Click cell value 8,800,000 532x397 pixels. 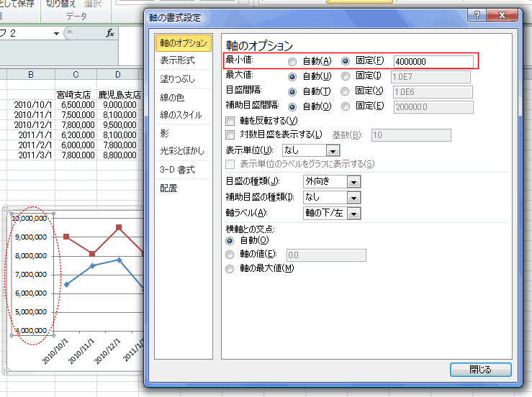[x=118, y=155]
